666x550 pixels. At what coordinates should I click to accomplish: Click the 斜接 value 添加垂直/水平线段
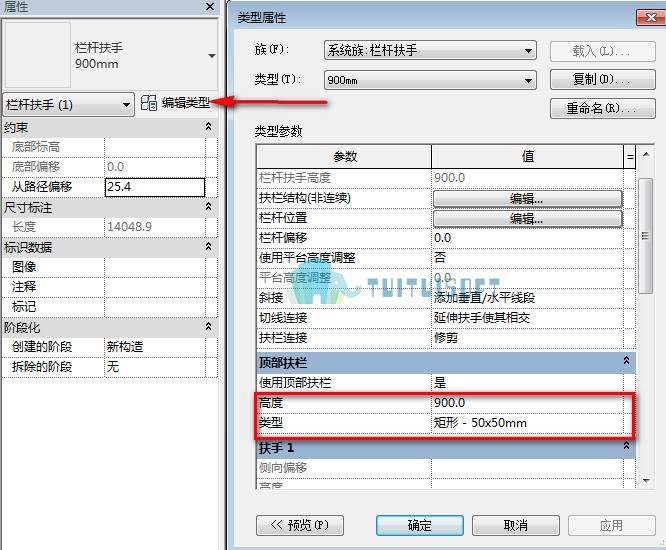(527, 298)
